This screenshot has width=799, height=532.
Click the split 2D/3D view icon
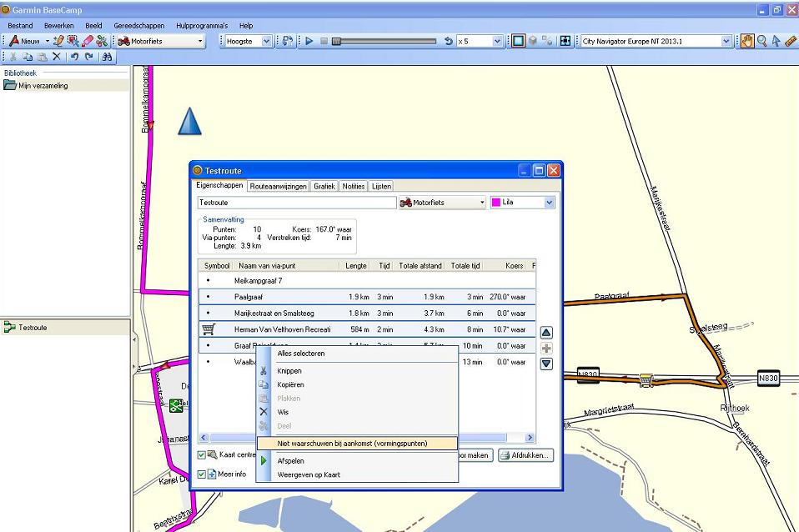pyautogui.click(x=547, y=42)
